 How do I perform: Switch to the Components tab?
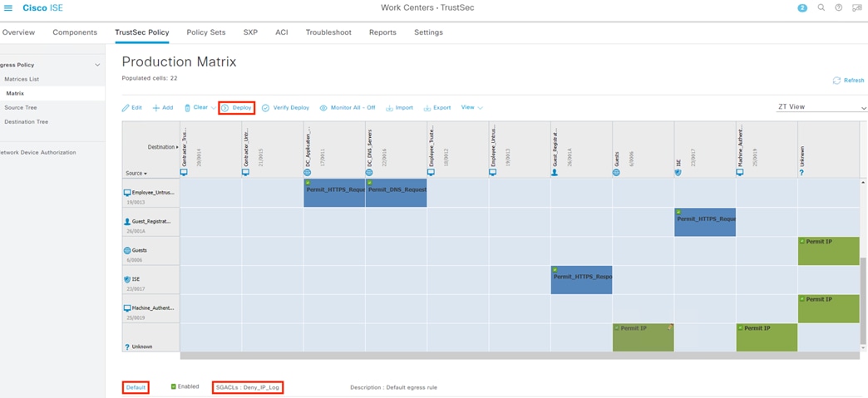pyautogui.click(x=75, y=32)
